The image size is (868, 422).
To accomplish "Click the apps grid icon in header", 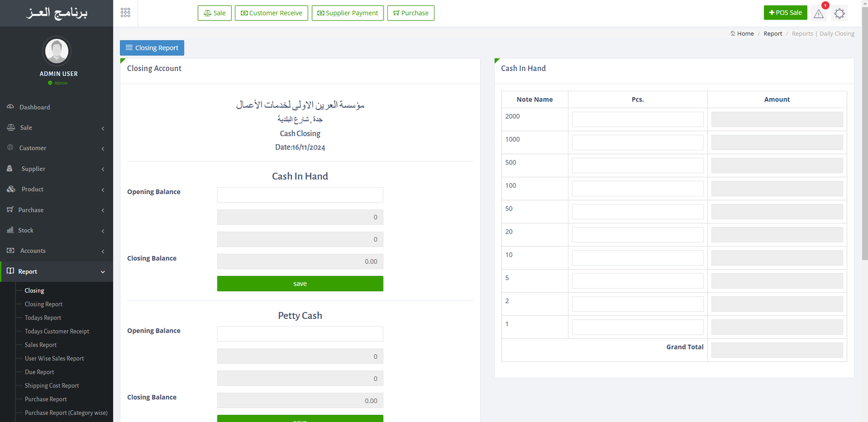I will tap(125, 12).
